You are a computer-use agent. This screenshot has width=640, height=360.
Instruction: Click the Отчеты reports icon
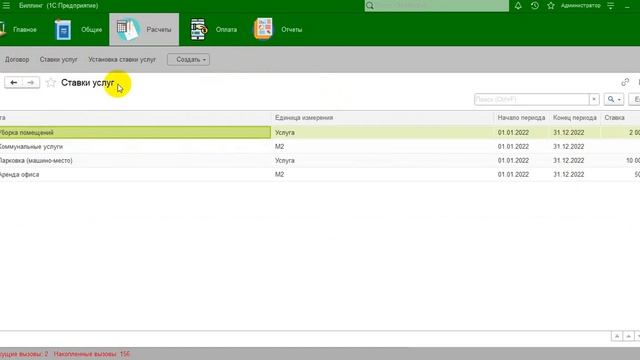263,29
